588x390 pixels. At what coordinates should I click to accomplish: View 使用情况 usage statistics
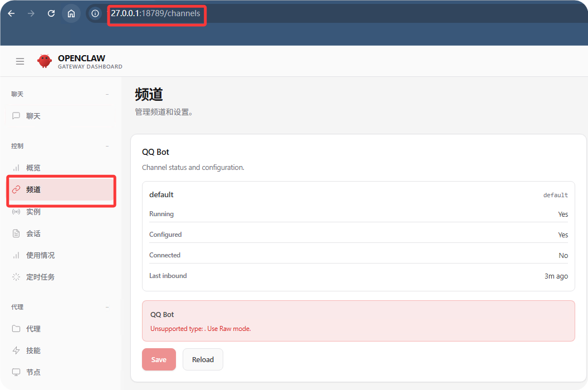click(x=39, y=255)
